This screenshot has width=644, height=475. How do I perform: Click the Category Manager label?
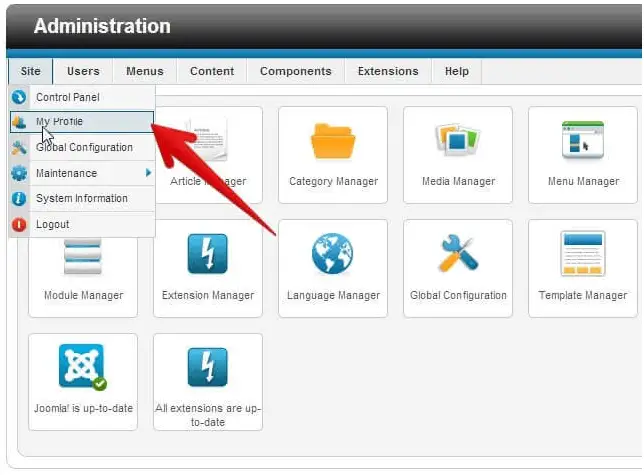tap(334, 181)
